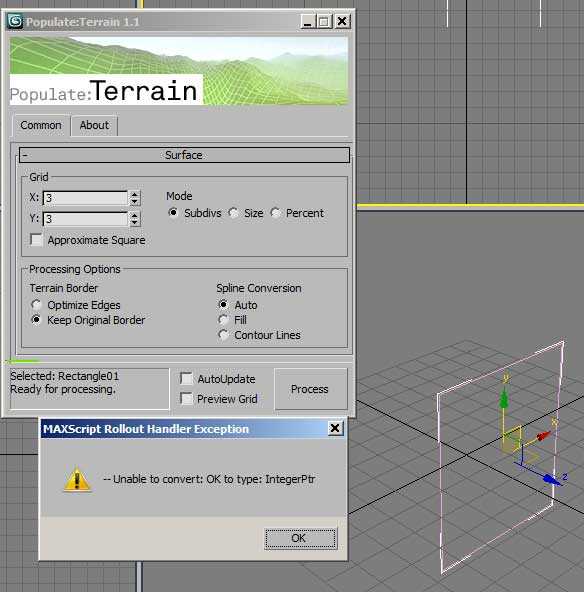
Task: Select the Size mode radio button
Action: pos(234,213)
